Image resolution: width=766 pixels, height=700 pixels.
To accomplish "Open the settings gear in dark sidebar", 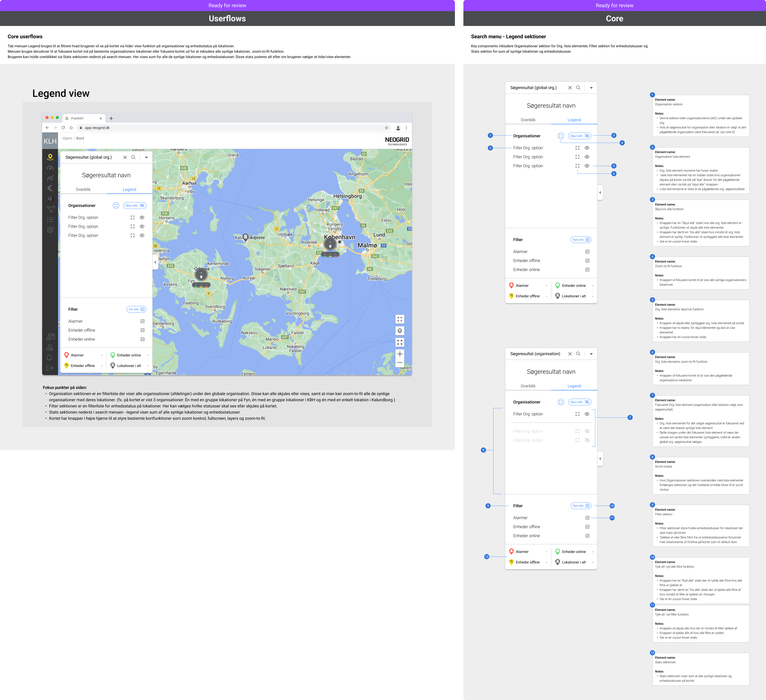I will (50, 230).
